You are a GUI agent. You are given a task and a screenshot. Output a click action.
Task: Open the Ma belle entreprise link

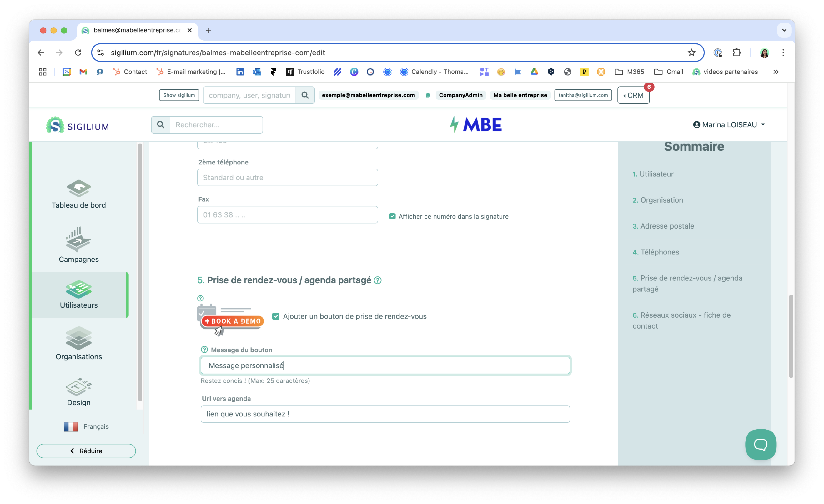point(520,95)
